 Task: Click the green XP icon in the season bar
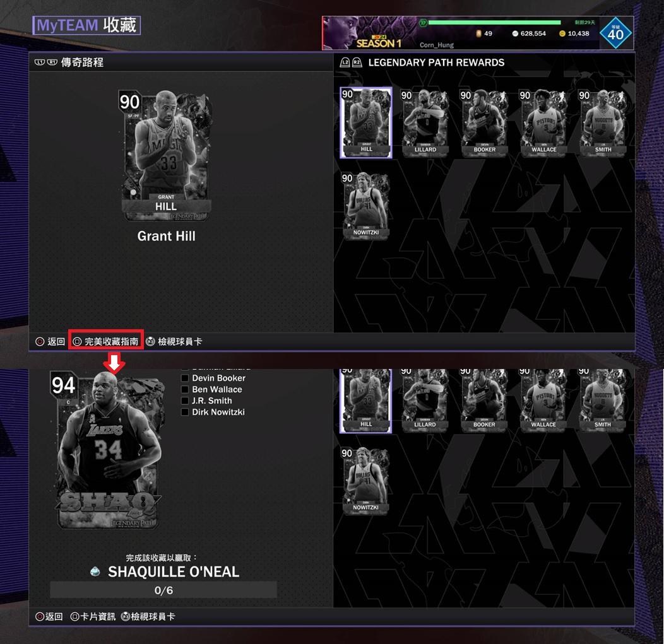pyautogui.click(x=423, y=23)
